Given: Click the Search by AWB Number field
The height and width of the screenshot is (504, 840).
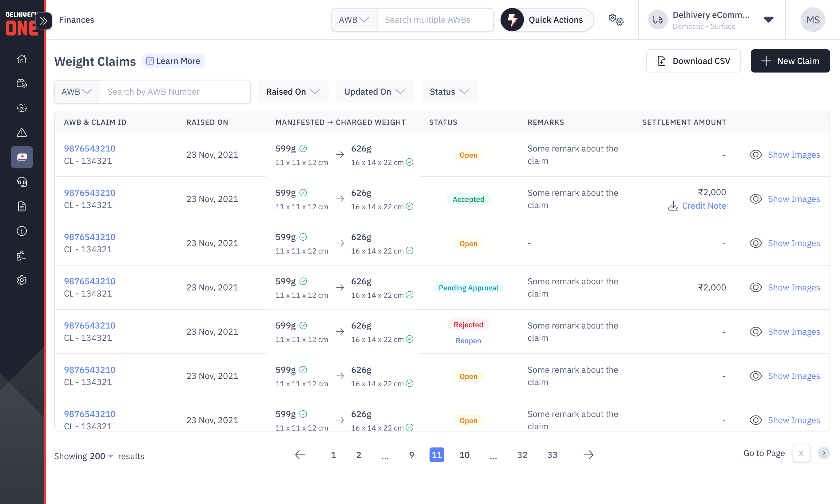Looking at the screenshot, I should [x=175, y=92].
